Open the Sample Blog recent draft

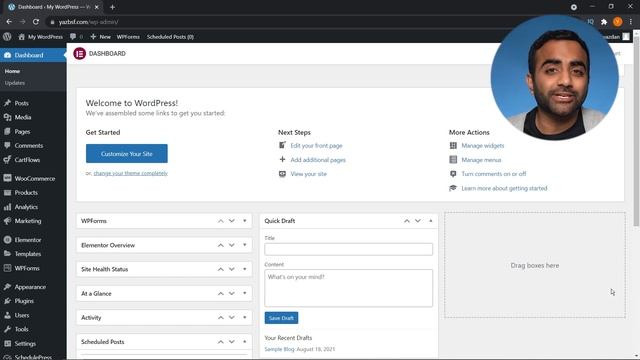[279, 349]
